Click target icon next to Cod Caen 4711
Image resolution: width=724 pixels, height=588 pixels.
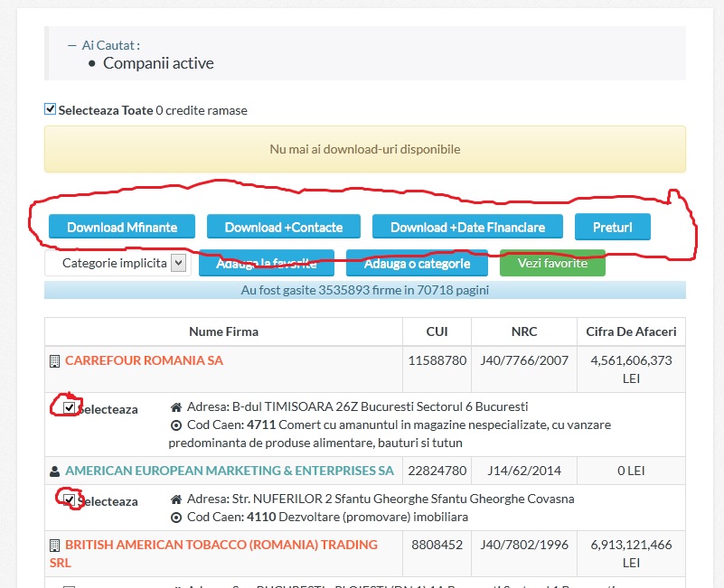176,425
